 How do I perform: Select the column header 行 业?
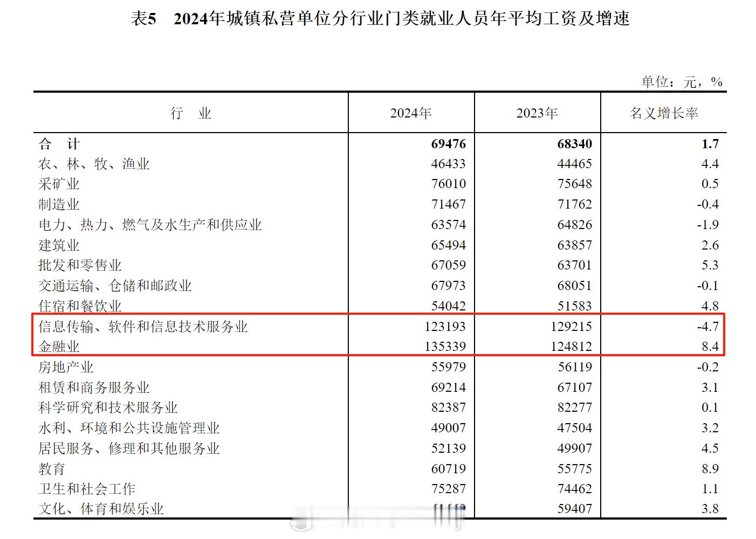[191, 113]
